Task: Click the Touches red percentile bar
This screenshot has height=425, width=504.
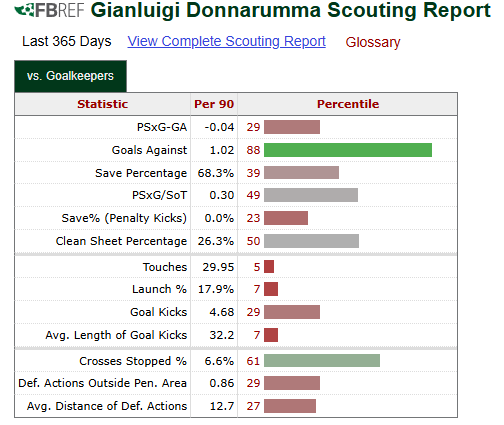Action: [x=269, y=267]
